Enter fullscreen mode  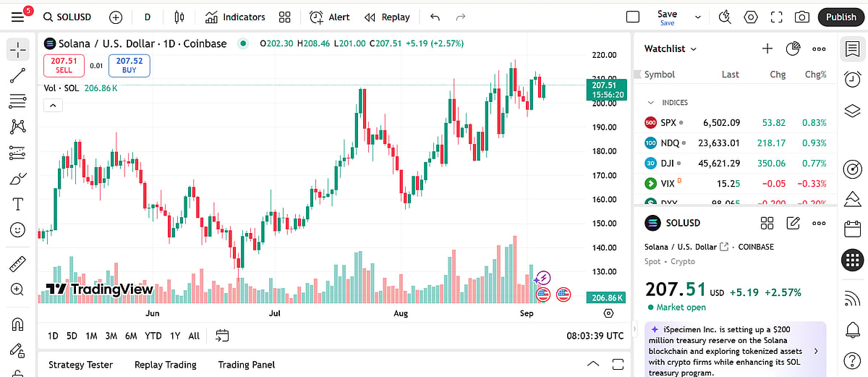click(x=777, y=17)
